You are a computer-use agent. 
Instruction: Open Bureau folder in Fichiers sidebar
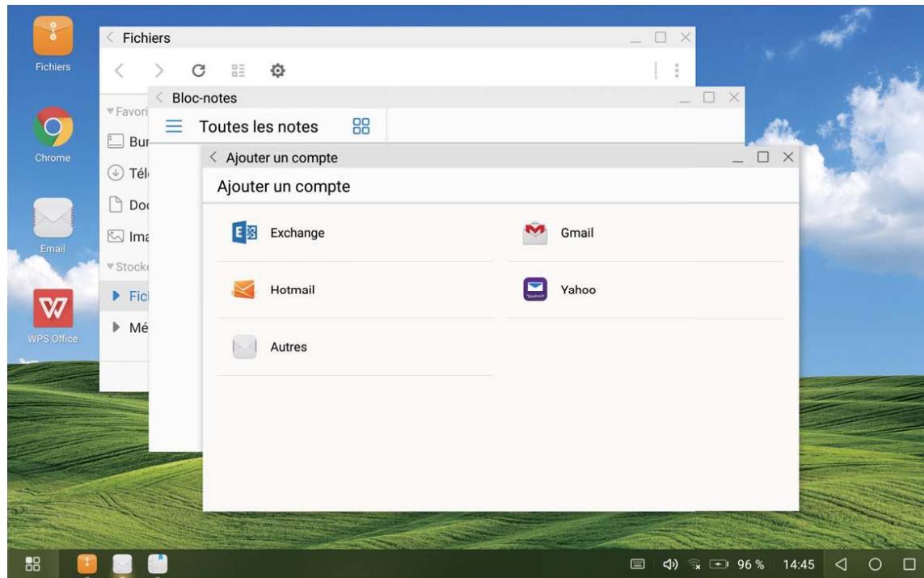pyautogui.click(x=127, y=141)
